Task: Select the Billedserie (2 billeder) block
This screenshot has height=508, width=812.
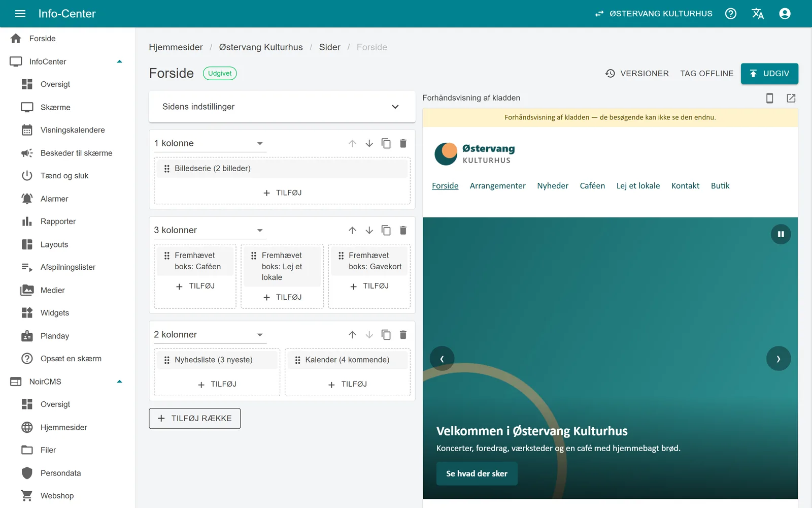Action: click(x=282, y=169)
